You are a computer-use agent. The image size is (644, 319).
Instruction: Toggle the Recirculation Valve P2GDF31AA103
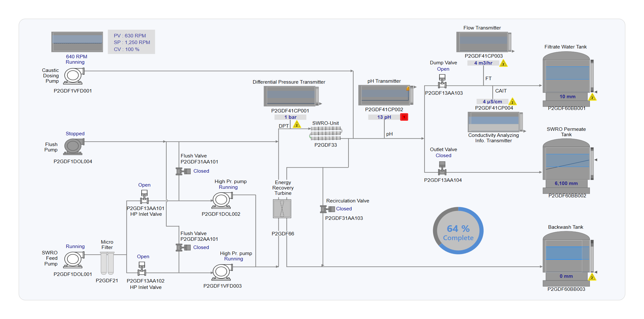(x=328, y=209)
